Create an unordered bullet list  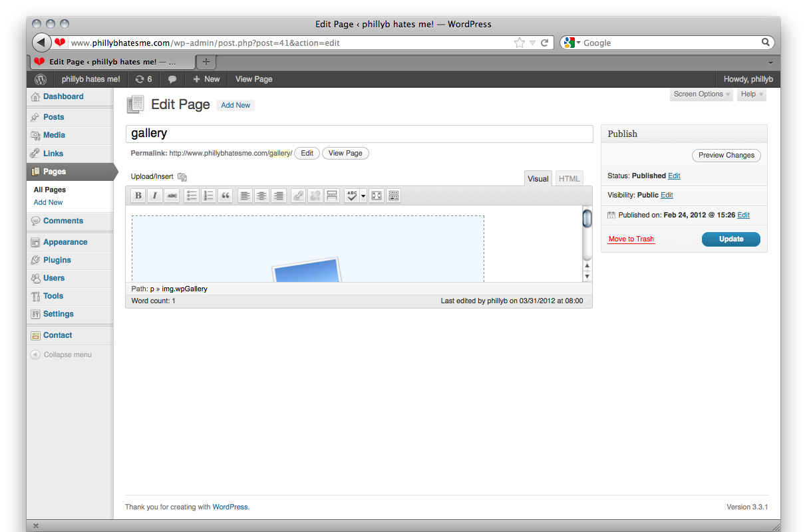pos(191,195)
